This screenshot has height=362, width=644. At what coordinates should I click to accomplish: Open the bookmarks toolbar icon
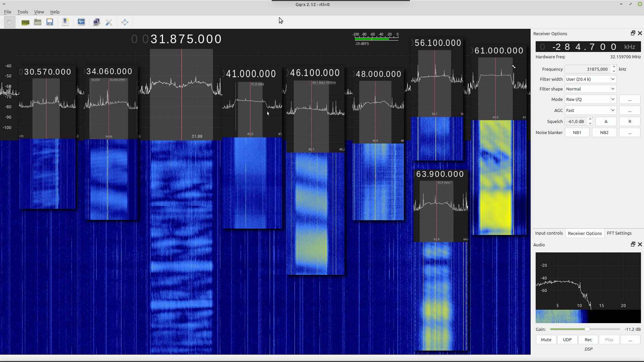[65, 22]
